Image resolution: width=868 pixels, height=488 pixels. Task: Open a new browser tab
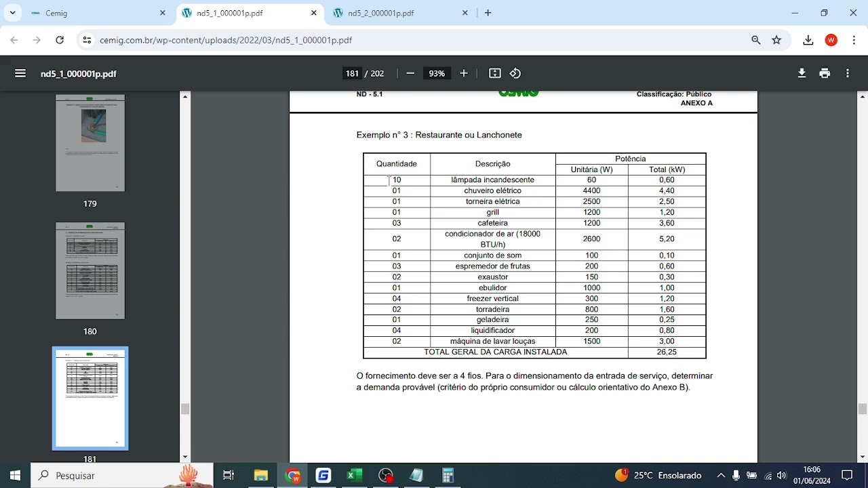(488, 13)
